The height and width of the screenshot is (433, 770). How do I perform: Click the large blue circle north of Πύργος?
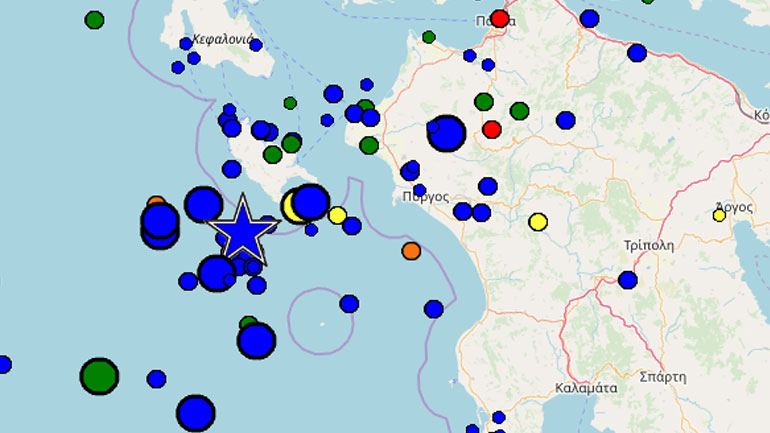point(446,133)
